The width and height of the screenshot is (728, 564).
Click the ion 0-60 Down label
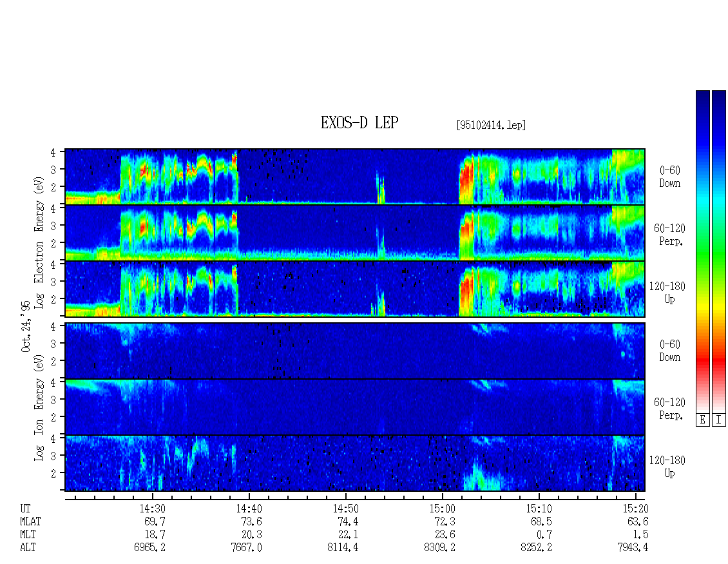point(669,351)
